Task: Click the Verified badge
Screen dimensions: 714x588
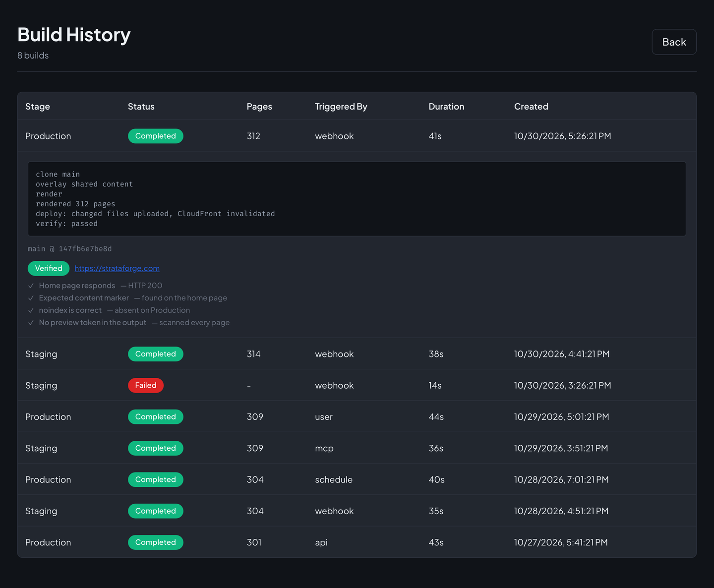Action: [x=49, y=268]
